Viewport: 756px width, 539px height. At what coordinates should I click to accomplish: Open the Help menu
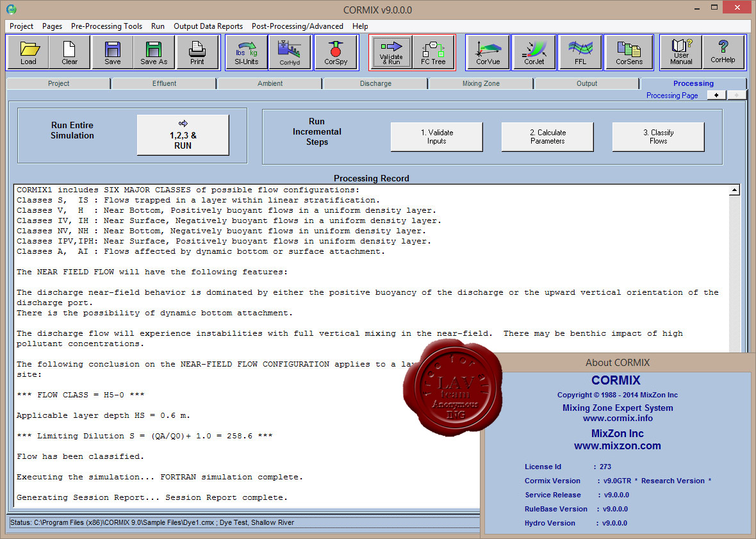click(360, 26)
